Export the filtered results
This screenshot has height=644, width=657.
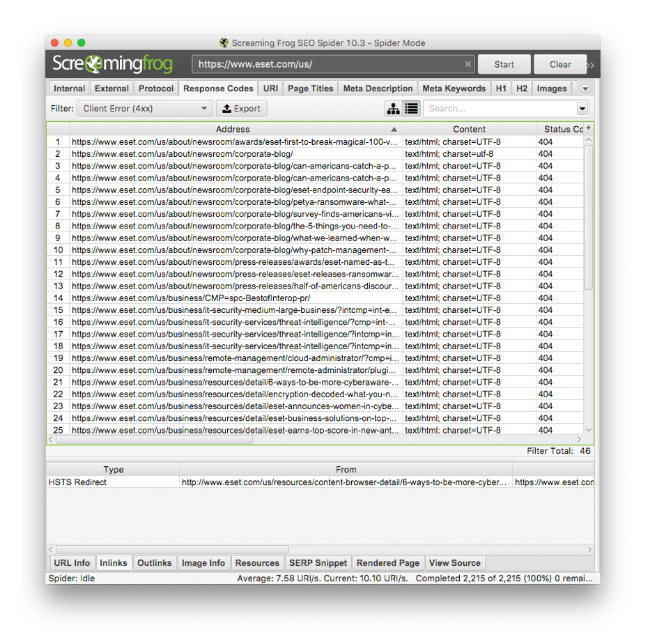(241, 109)
